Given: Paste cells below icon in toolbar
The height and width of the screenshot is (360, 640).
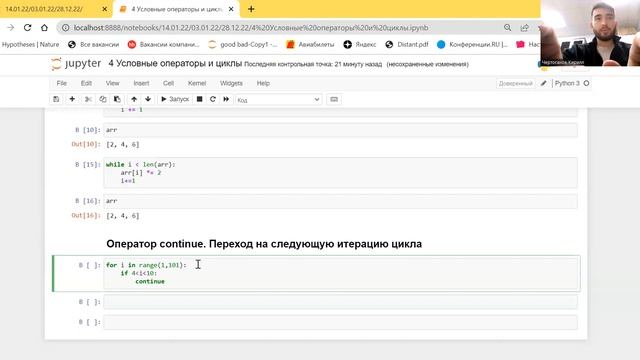Looking at the screenshot, I should pos(117,99).
